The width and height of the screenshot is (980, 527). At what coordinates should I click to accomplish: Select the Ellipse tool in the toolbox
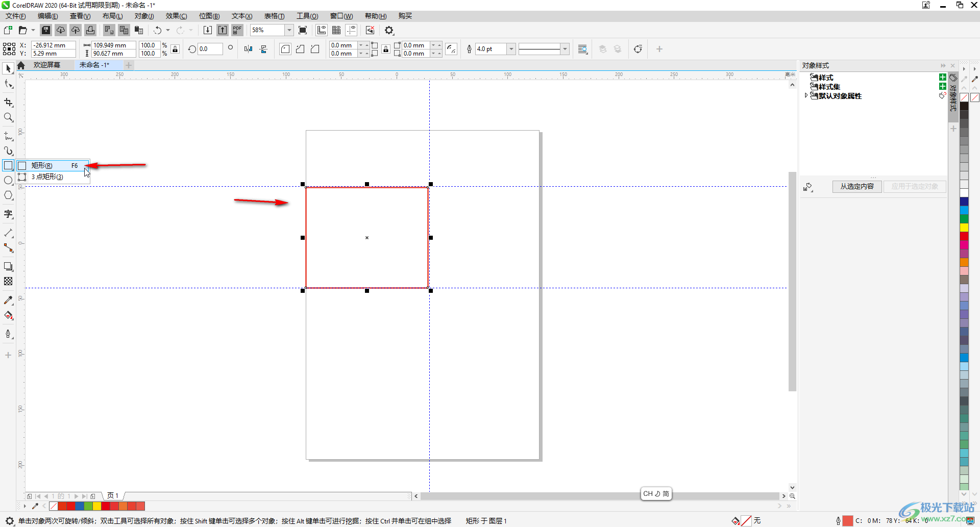(x=8, y=181)
